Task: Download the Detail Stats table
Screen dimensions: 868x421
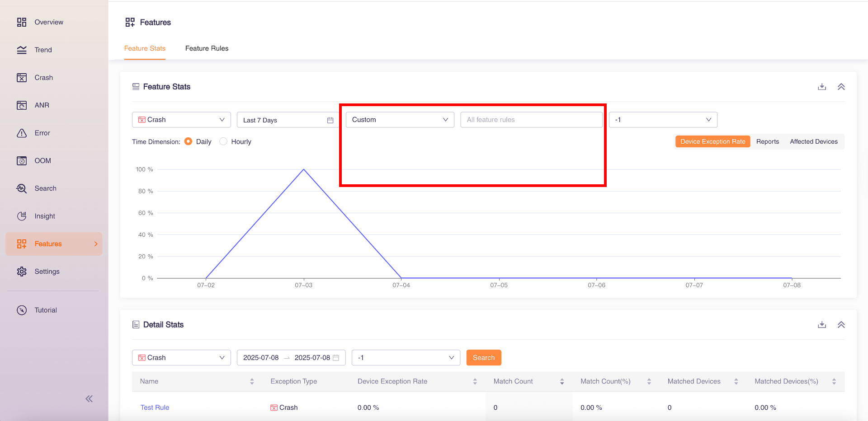Action: click(x=822, y=325)
